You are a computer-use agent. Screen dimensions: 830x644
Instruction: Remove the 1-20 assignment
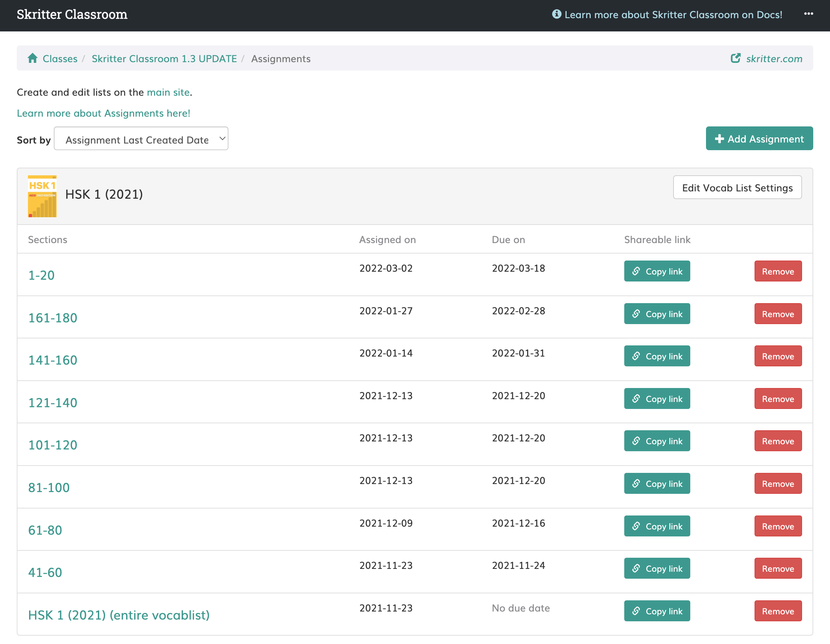point(778,271)
